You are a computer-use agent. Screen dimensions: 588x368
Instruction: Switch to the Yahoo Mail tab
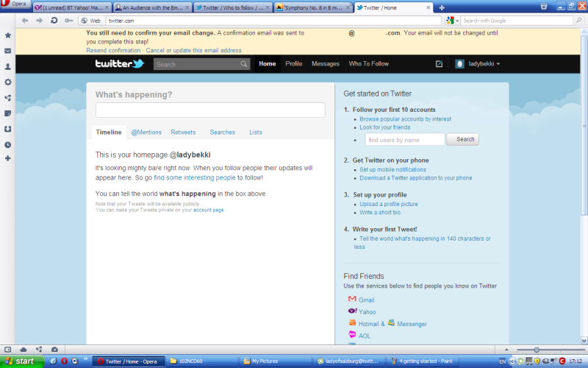[71, 7]
